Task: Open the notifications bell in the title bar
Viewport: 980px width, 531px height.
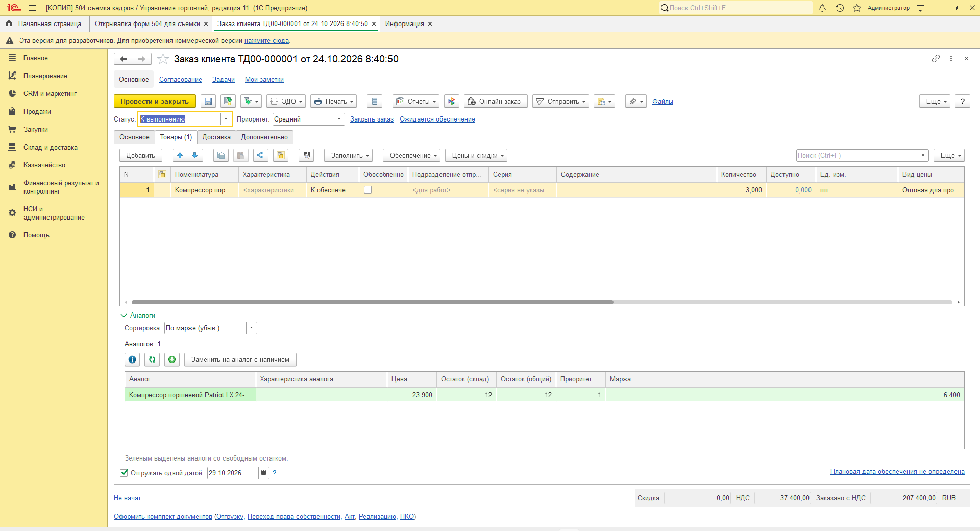Action: pos(822,8)
